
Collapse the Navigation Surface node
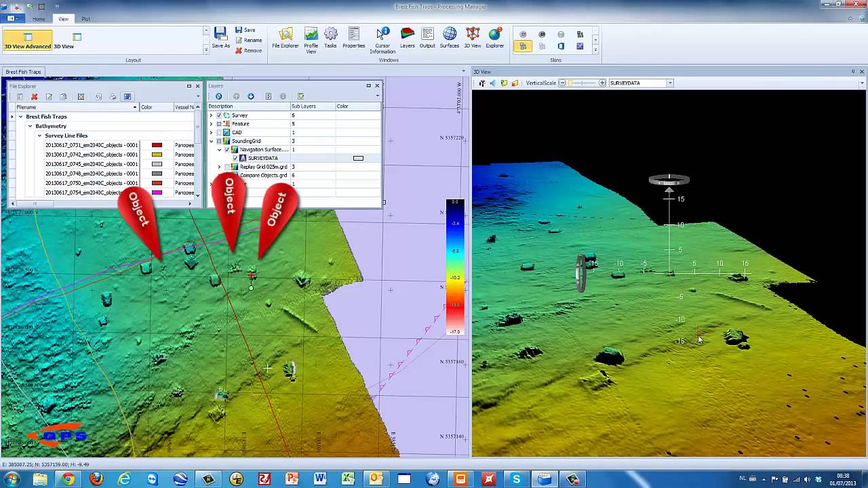[x=219, y=149]
